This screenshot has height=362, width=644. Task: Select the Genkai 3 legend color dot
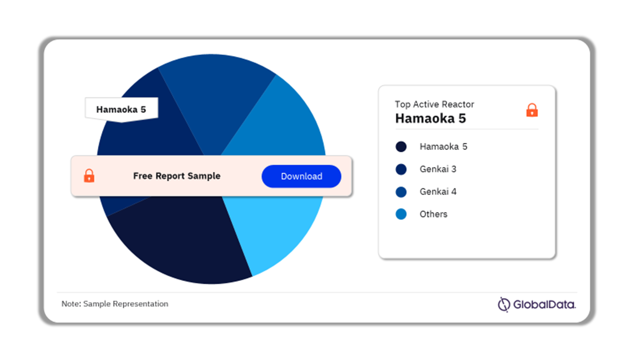pos(401,169)
